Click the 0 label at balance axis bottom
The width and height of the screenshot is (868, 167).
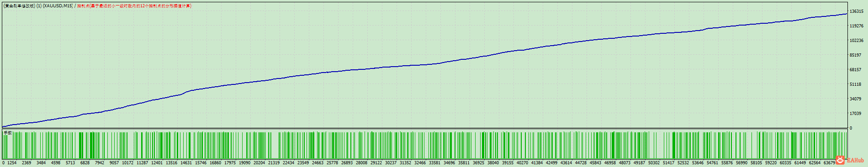pyautogui.click(x=851, y=128)
